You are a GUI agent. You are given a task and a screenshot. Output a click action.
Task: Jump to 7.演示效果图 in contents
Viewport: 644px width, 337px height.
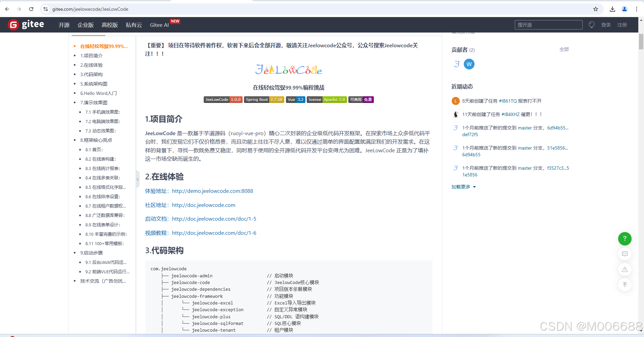point(94,103)
